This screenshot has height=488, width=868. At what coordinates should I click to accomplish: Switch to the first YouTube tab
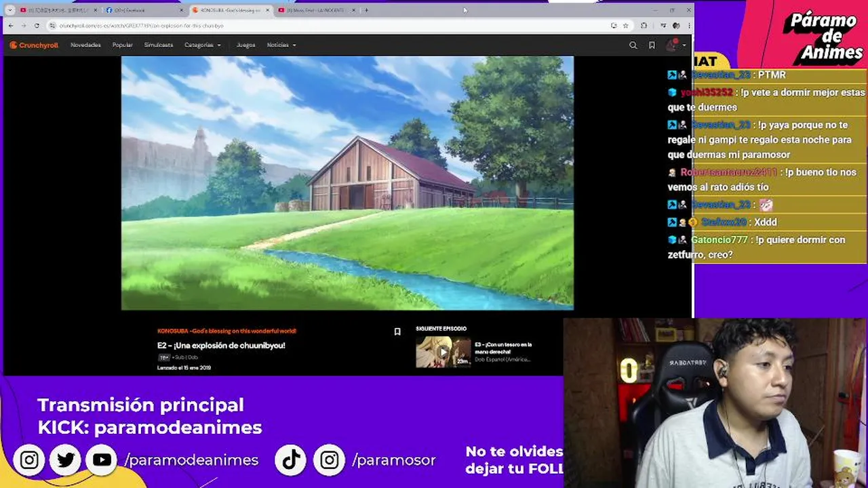58,10
